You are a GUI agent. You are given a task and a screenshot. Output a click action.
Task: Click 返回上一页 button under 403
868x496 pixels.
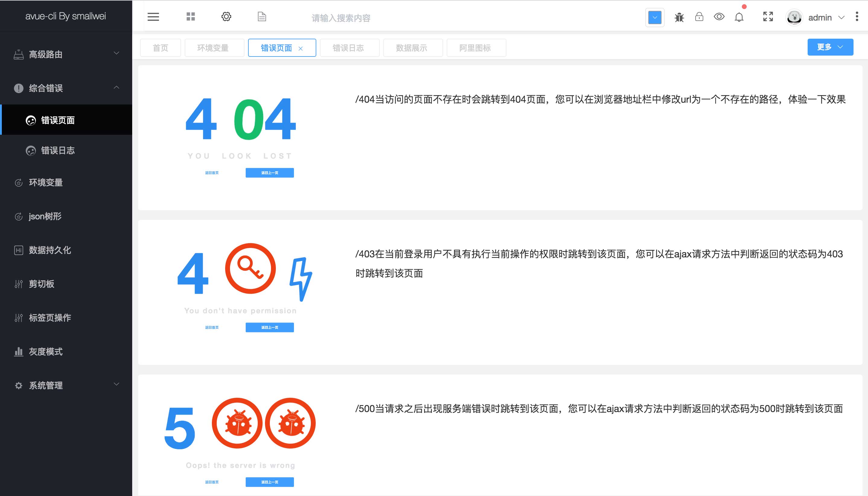[270, 327]
